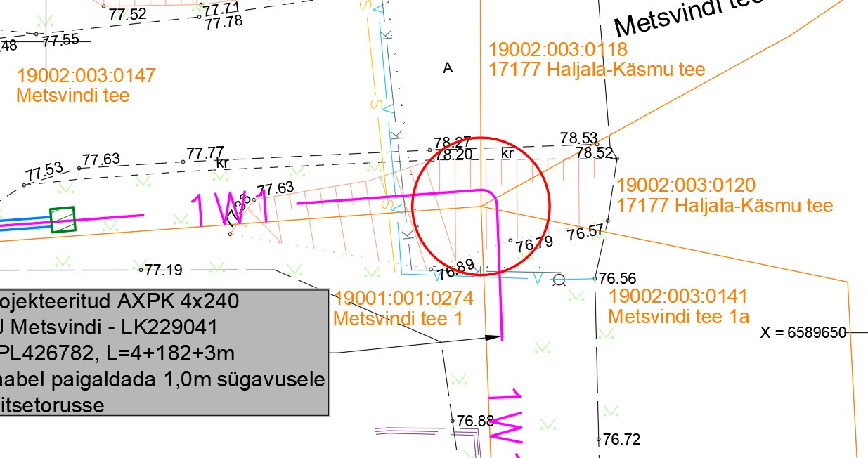Viewport: 868px width, 458px height.
Task: Select the elevation value 77.19
Action: click(x=163, y=269)
